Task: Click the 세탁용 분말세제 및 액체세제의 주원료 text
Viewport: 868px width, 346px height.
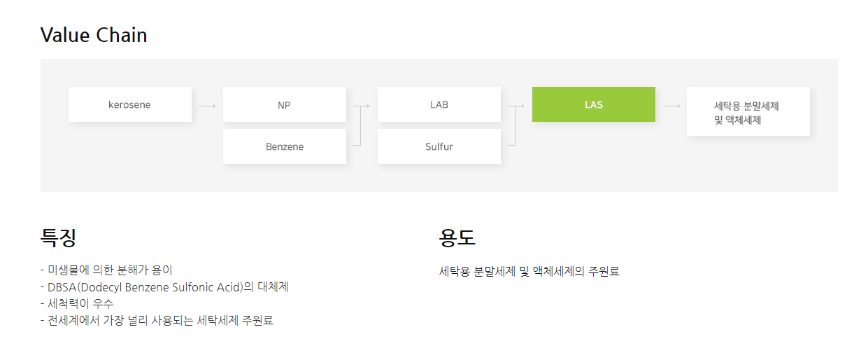Action: pos(529,271)
